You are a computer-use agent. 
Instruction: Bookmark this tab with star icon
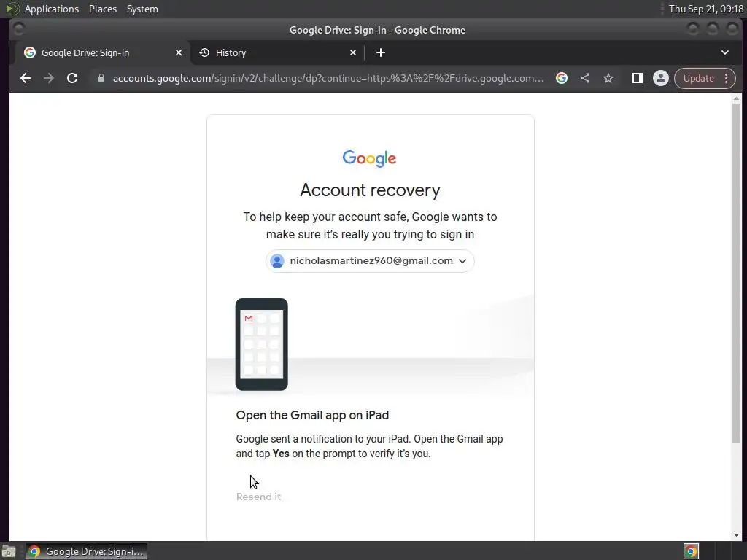pos(608,78)
